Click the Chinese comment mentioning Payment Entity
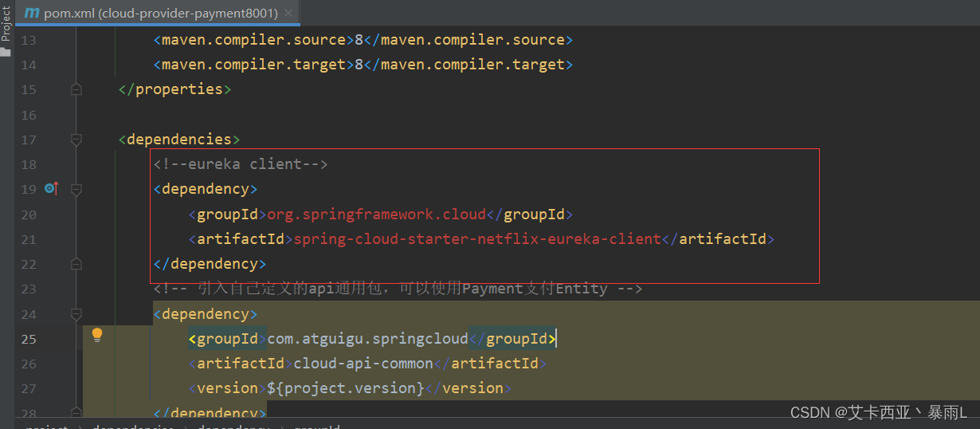Viewport: 980px width, 429px height. point(398,289)
